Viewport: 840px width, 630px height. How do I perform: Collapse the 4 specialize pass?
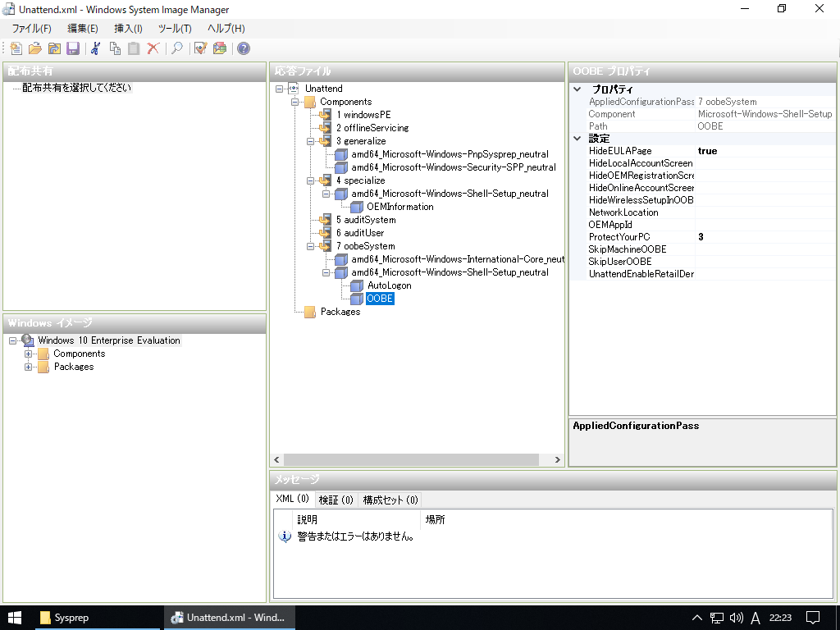point(310,180)
